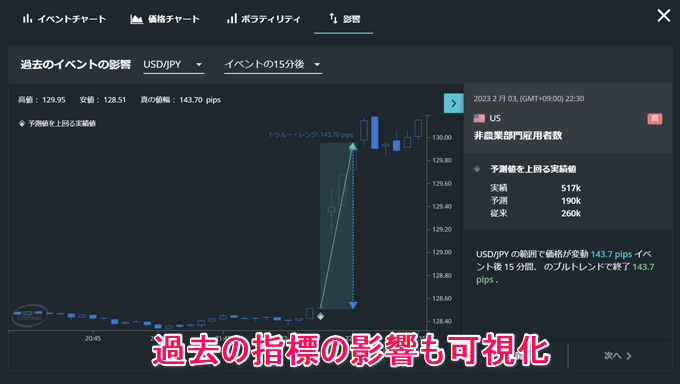Click the blue down-arrow range marker on chart
The width and height of the screenshot is (680, 384).
click(x=353, y=305)
